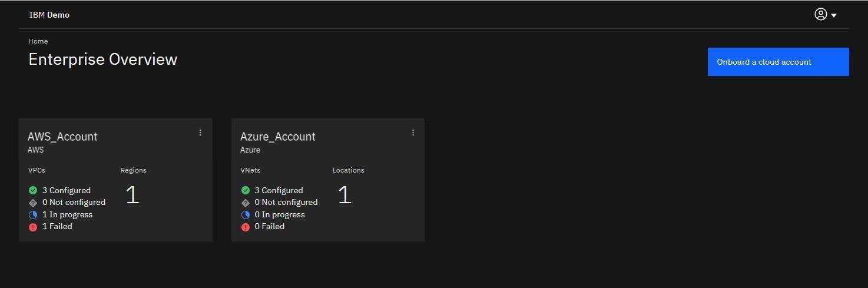
Task: Click the AWS provider subtitle
Action: click(36, 150)
